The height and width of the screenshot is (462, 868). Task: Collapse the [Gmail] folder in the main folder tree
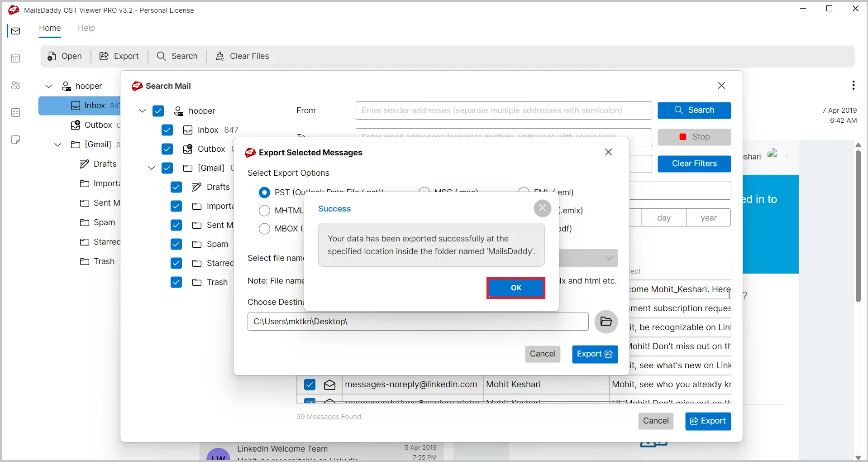pos(58,144)
